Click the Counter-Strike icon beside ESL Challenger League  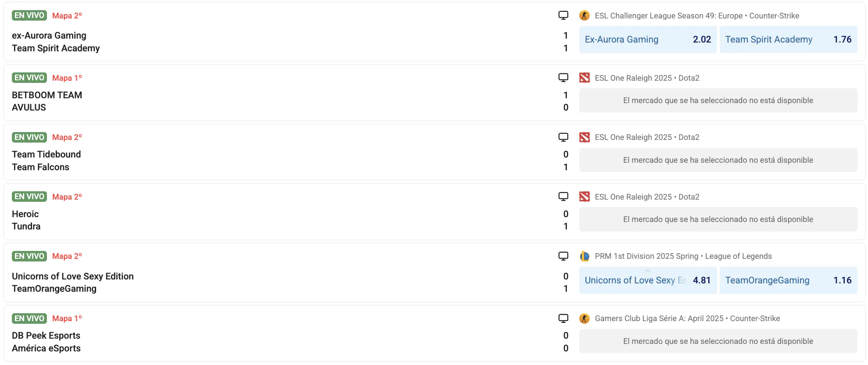(584, 16)
